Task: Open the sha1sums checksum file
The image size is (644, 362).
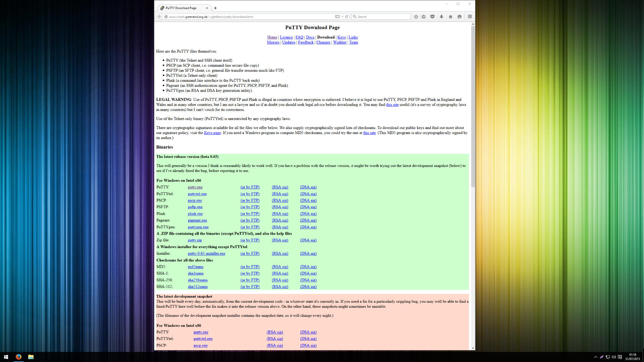Action: point(196,274)
